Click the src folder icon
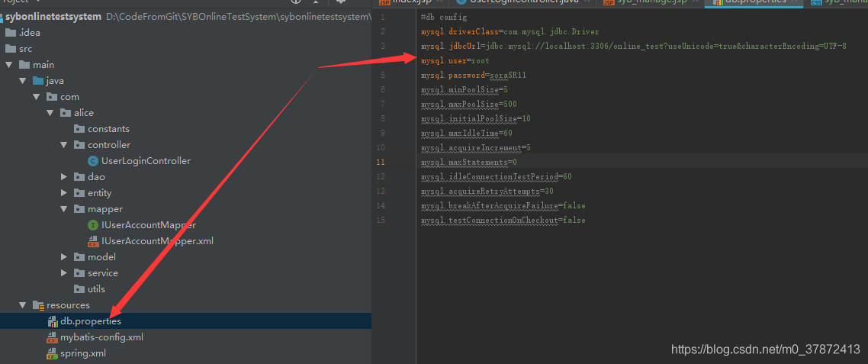The image size is (868, 364). tap(11, 49)
